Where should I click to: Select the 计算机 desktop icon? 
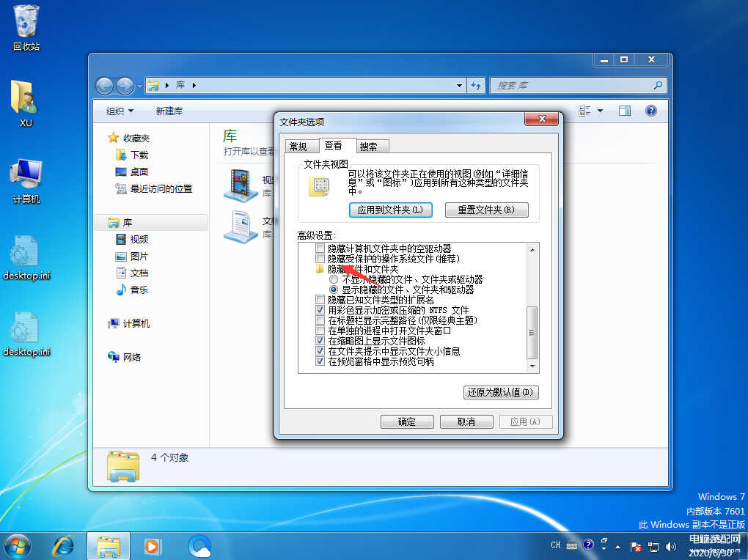click(x=26, y=180)
